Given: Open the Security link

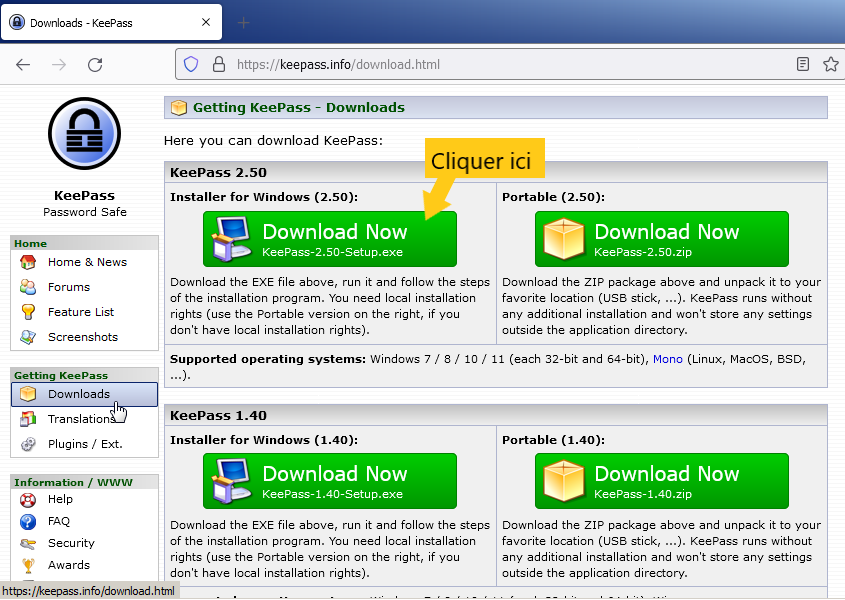Looking at the screenshot, I should coord(71,543).
